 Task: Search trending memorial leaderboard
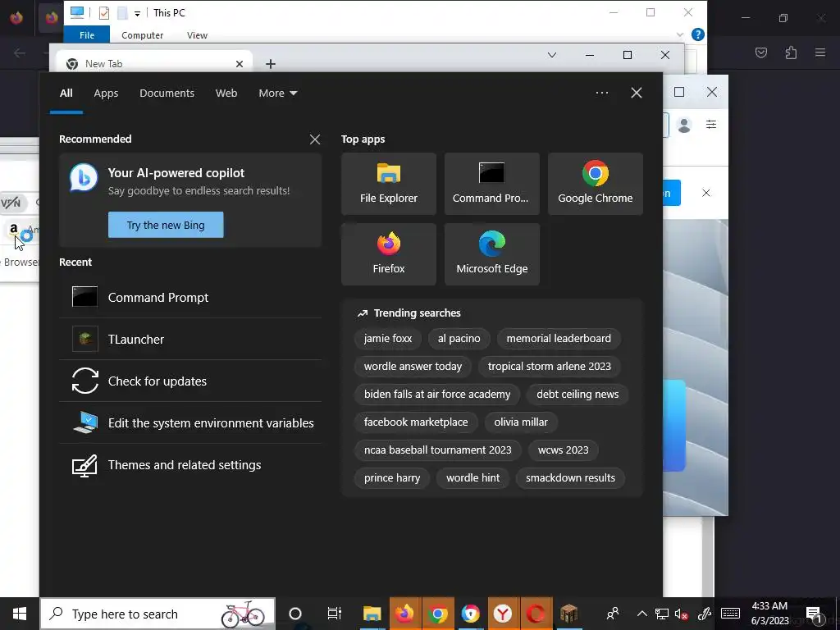point(559,339)
